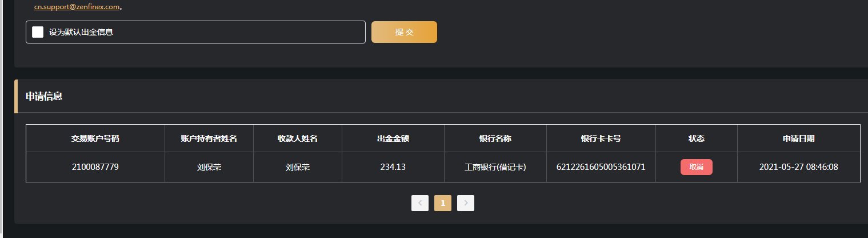The height and width of the screenshot is (238, 868).
Task: Go to next page arrow
Action: [466, 203]
